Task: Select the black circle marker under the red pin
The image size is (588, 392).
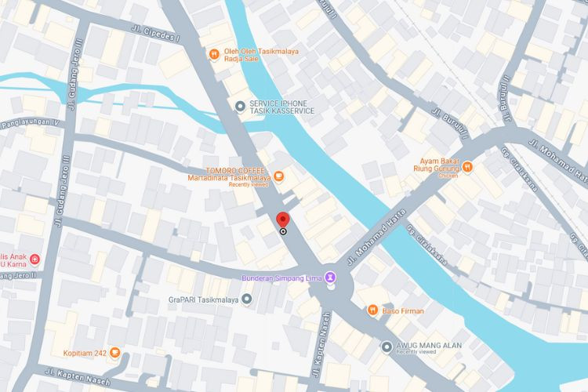Action: pyautogui.click(x=284, y=231)
